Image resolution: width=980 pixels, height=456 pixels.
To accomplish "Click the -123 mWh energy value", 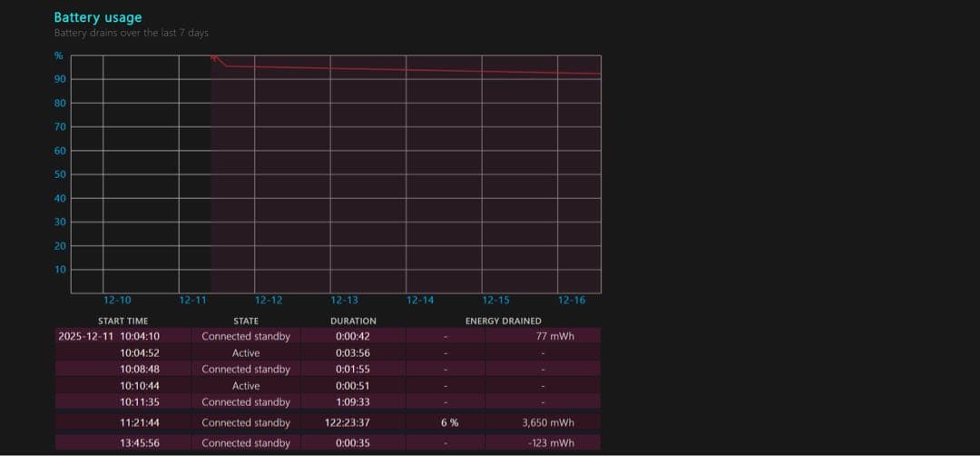I will pos(550,443).
